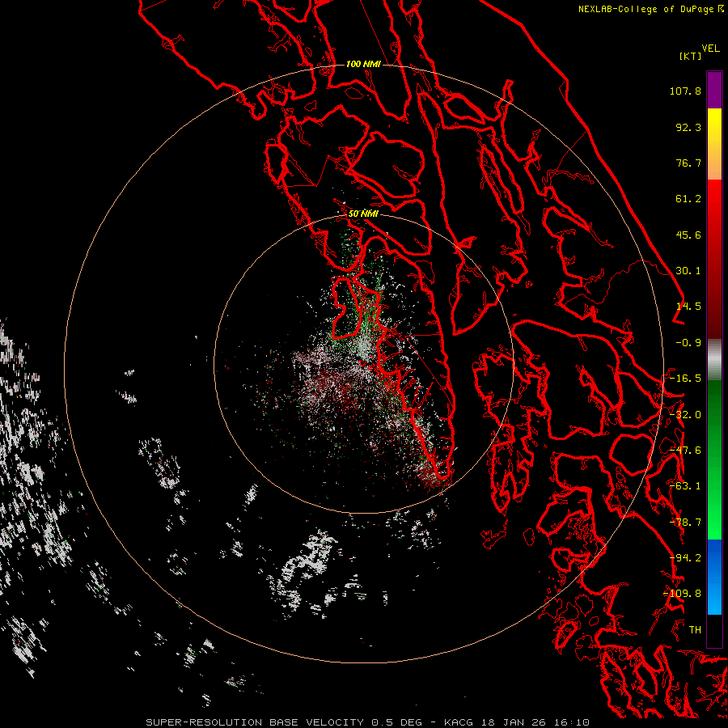Screen dimensions: 728x728
Task: Click the -109.8 velocity scale value
Action: tap(683, 594)
